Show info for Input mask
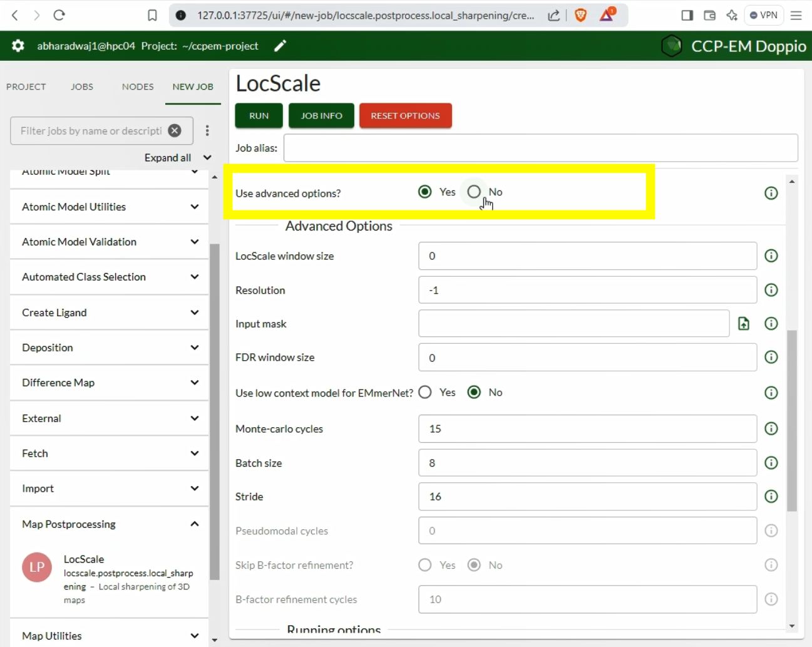Screen dimensions: 812x647 [771, 323]
